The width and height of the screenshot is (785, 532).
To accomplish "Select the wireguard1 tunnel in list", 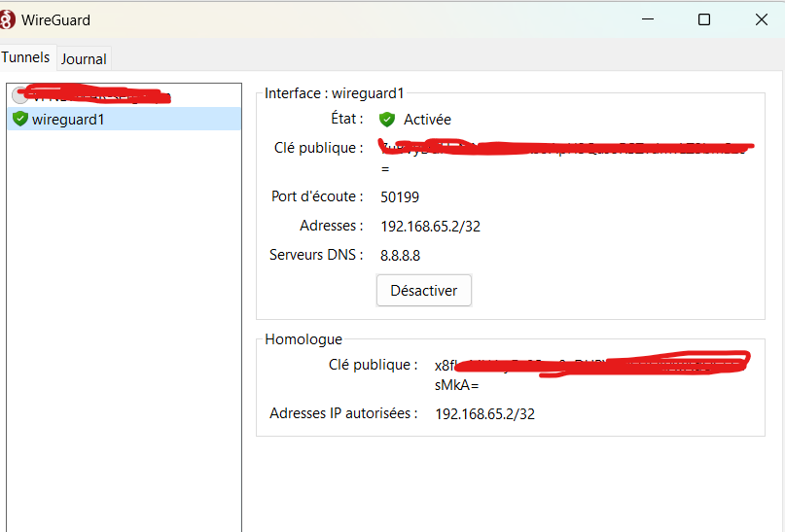I will [125, 119].
